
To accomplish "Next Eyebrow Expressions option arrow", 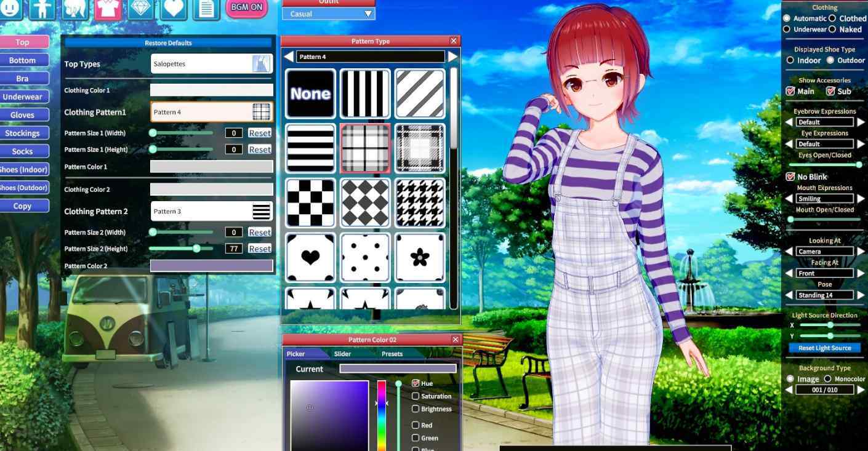I will 861,122.
